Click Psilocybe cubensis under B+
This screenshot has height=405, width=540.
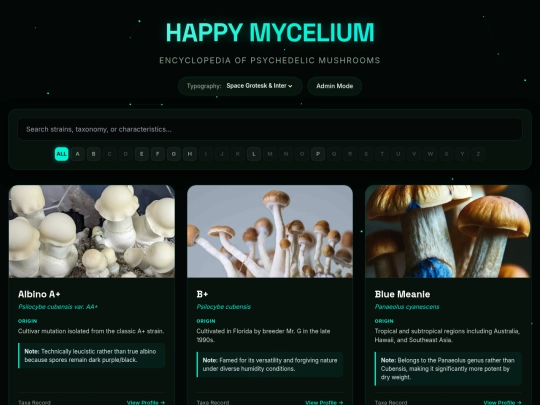point(224,307)
